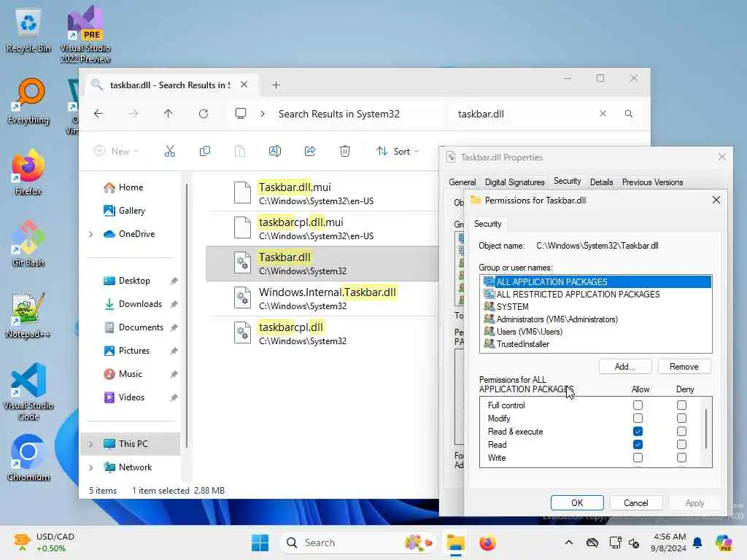Click clock showing 4:56 AM
747x560 pixels.
669,542
